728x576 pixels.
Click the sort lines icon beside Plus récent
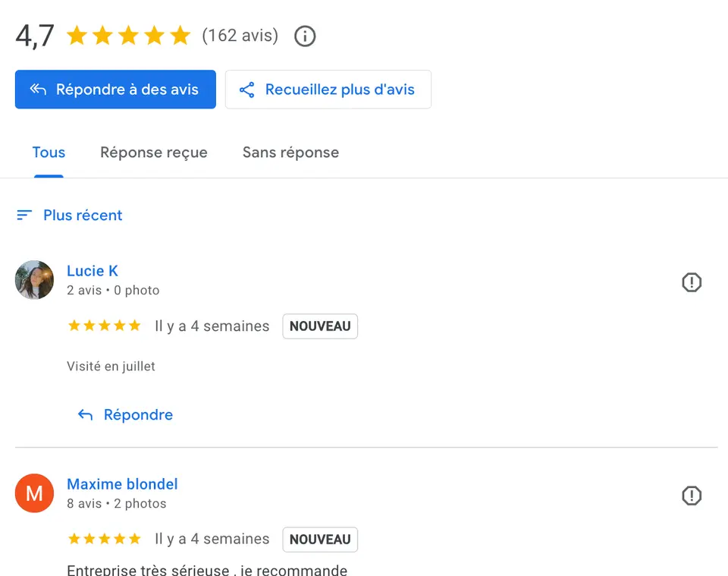(x=24, y=215)
